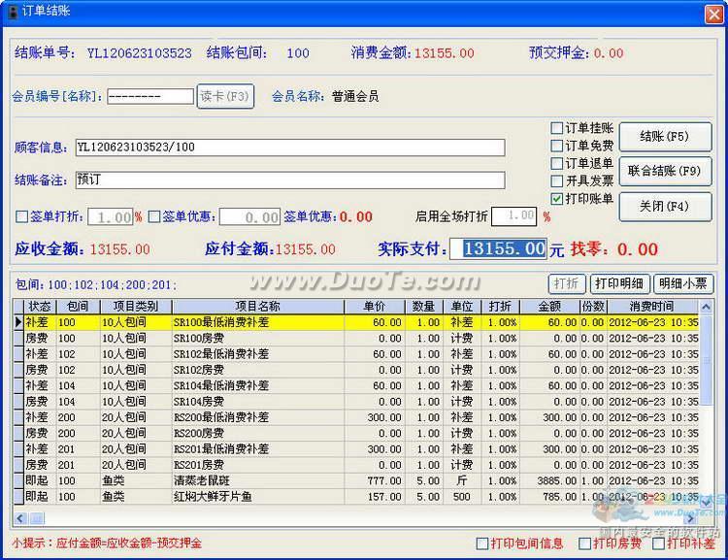
Task: Click the 数量 column header
Action: click(424, 307)
